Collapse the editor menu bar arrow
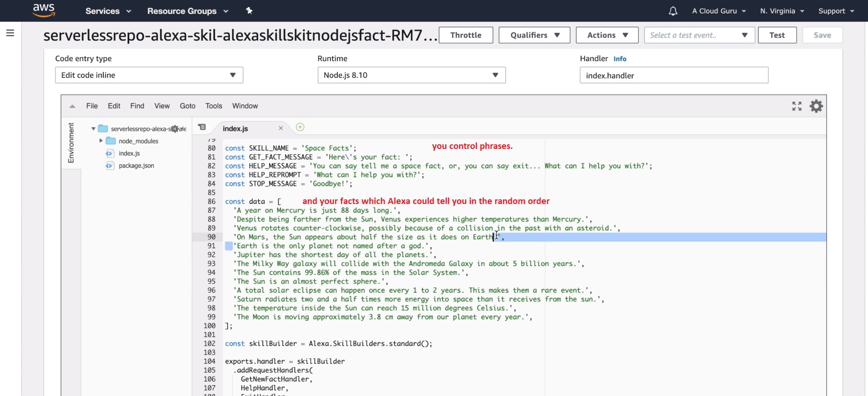868x396 pixels. (72, 106)
